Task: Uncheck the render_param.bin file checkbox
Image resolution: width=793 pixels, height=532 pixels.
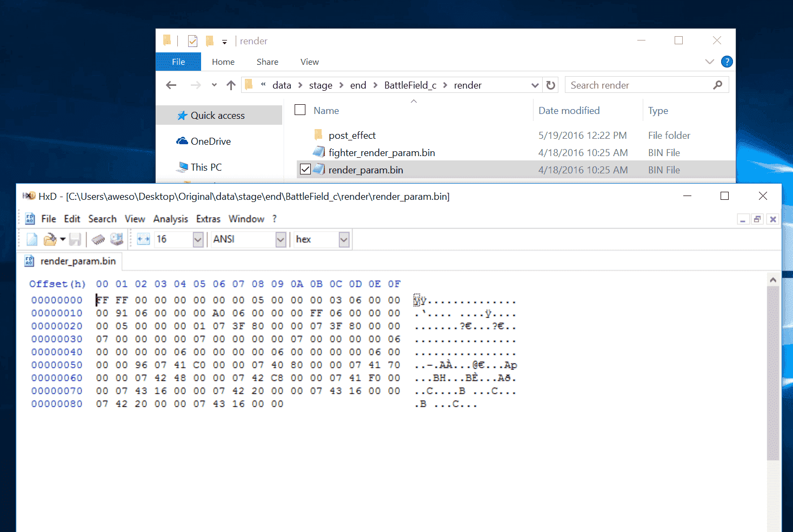Action: 305,170
